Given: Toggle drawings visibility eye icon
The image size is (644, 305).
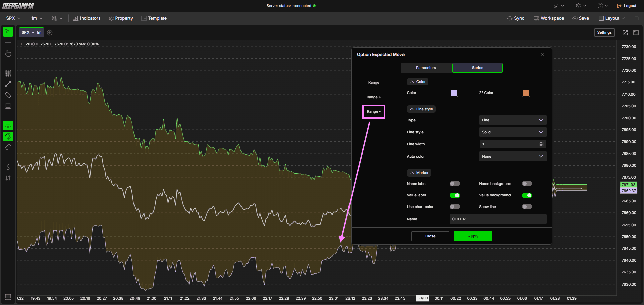Looking at the screenshot, I should pyautogui.click(x=8, y=126).
